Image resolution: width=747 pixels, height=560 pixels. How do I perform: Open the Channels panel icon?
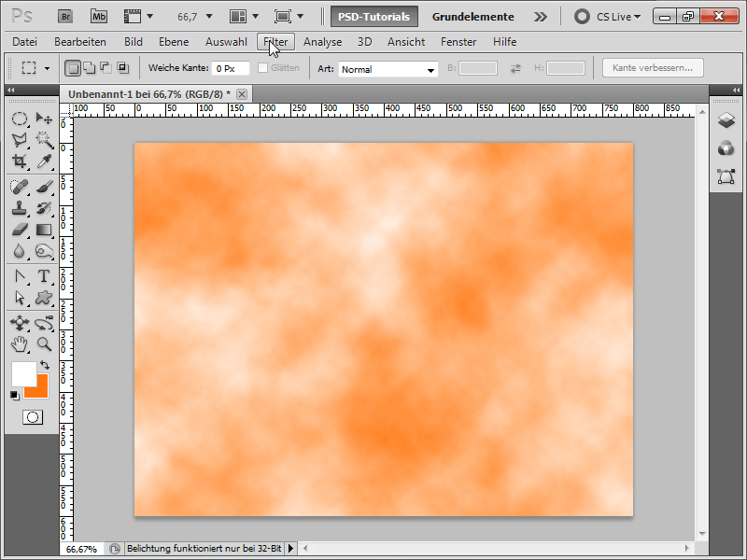click(x=726, y=148)
